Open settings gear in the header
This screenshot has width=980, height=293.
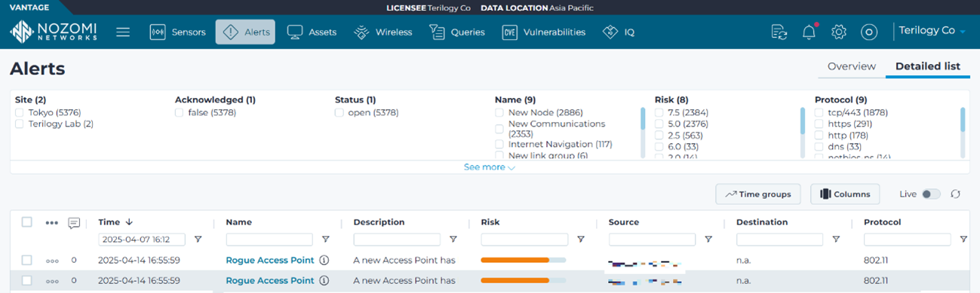[x=839, y=32]
